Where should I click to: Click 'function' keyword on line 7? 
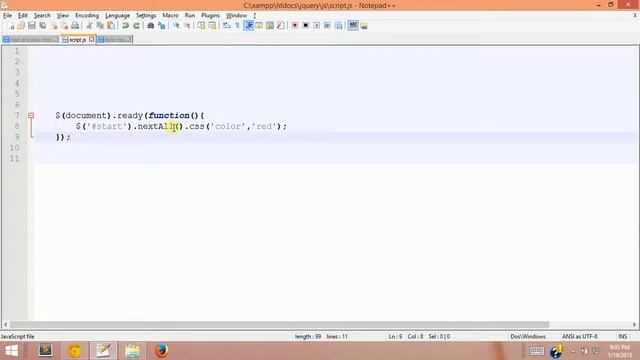coord(169,116)
